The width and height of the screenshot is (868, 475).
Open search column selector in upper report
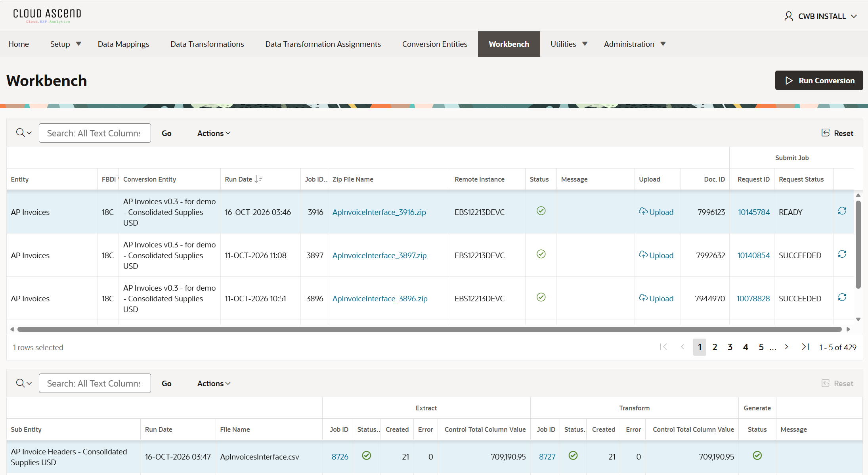24,133
